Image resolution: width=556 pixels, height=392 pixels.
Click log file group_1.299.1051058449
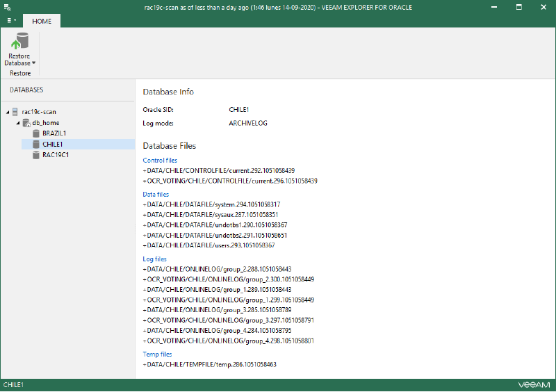tap(229, 300)
